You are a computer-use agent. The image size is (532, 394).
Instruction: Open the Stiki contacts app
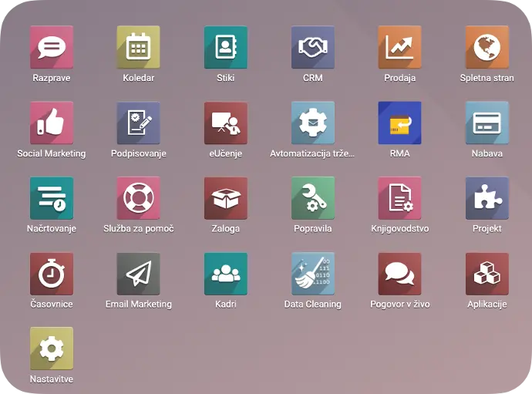226,47
